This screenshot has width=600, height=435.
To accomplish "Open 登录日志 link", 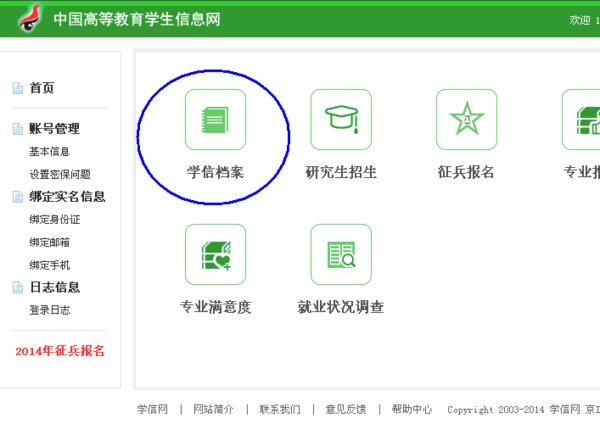I will pos(50,310).
